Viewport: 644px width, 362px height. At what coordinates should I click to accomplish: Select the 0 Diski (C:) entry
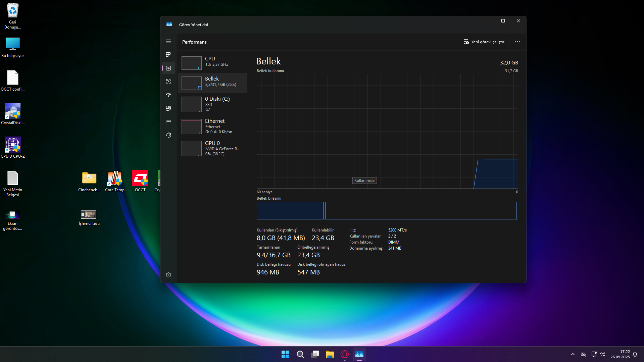click(212, 104)
